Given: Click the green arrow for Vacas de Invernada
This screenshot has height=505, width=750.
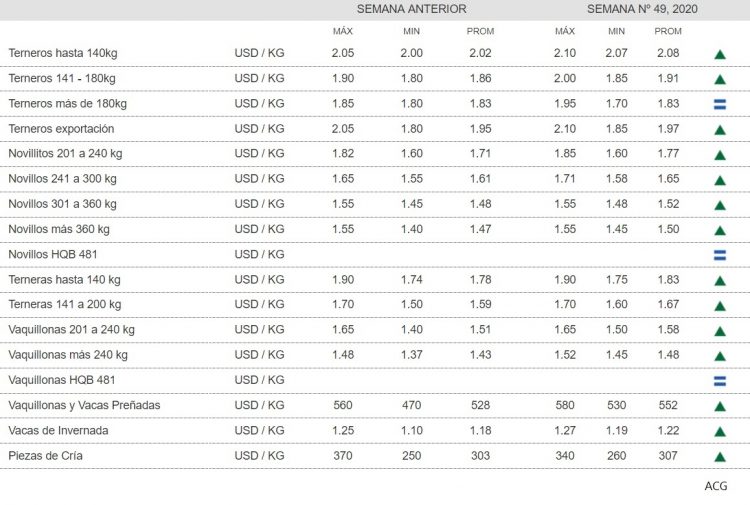Looking at the screenshot, I should (719, 432).
